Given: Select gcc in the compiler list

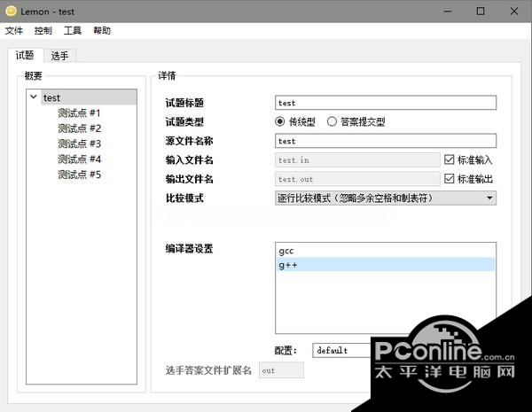Looking at the screenshot, I should [x=386, y=251].
